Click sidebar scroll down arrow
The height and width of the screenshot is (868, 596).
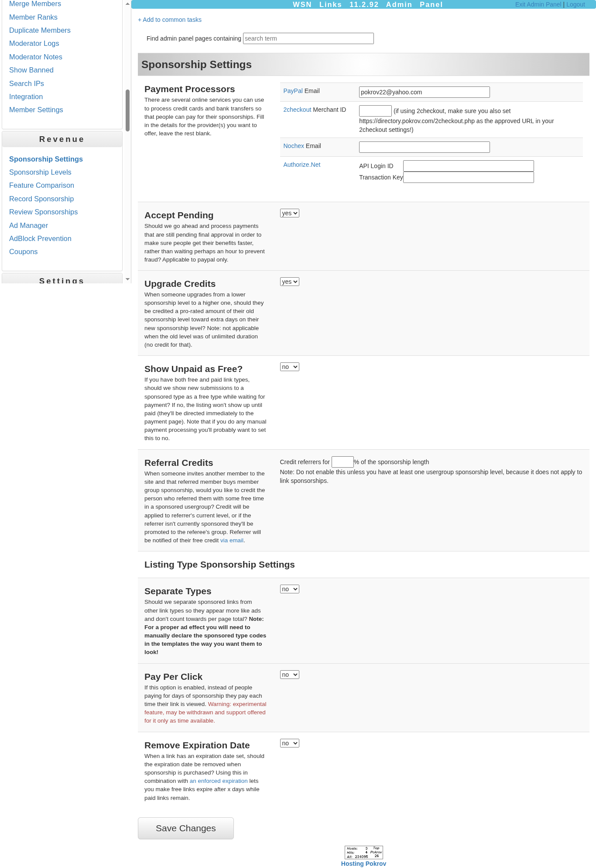(x=127, y=279)
